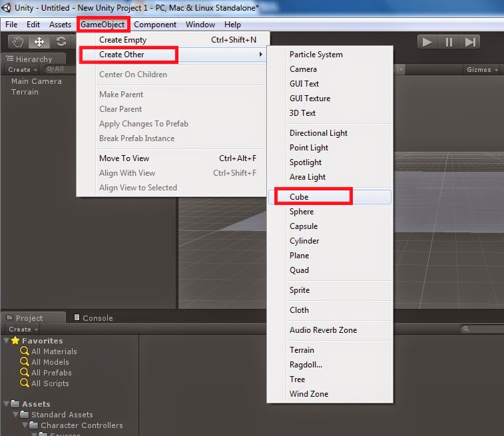This screenshot has height=436, width=504.
Task: Open the Help menu
Action: click(x=232, y=25)
